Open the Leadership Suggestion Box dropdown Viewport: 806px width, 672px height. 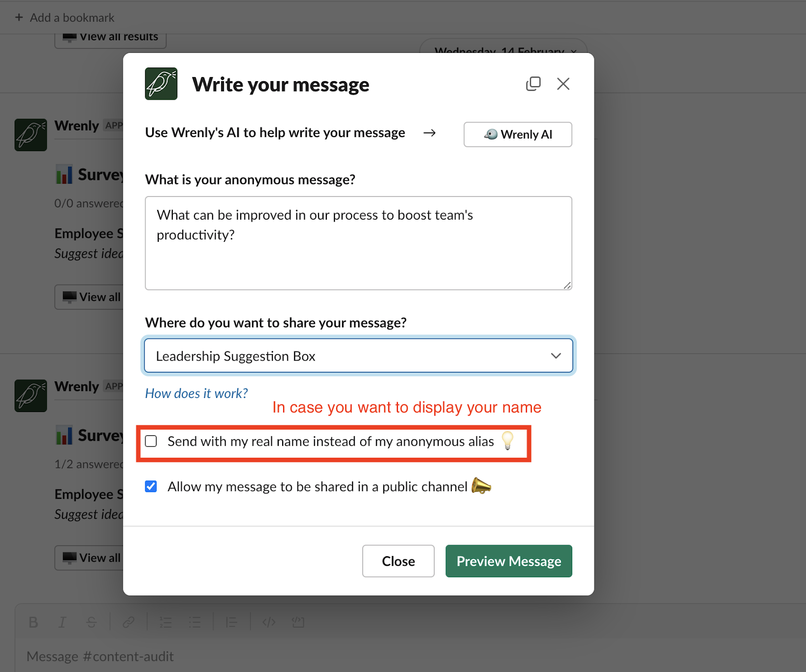[359, 356]
